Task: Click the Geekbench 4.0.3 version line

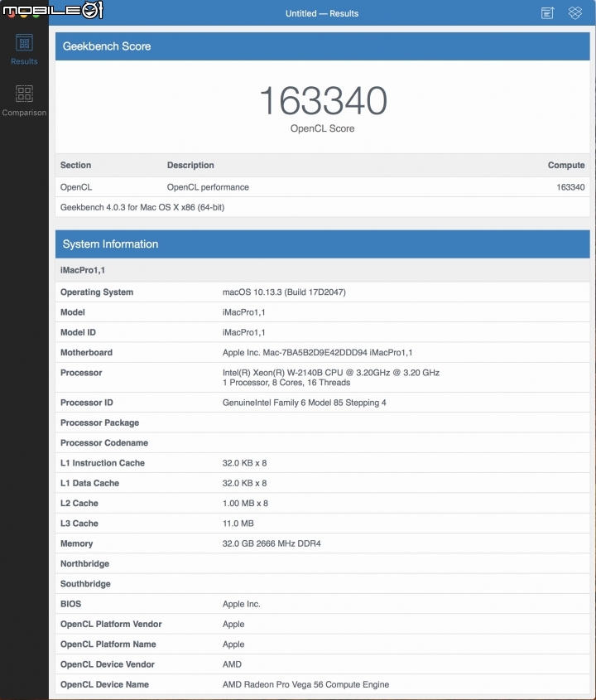Action: (142, 207)
